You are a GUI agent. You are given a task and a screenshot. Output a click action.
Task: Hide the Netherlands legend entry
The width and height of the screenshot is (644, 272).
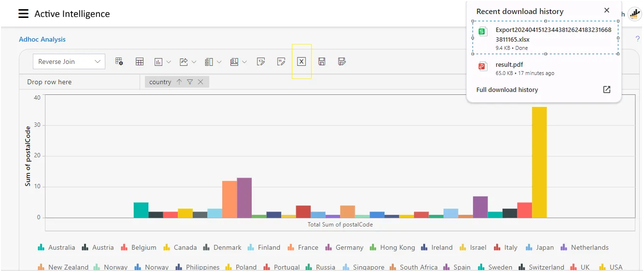coord(585,247)
